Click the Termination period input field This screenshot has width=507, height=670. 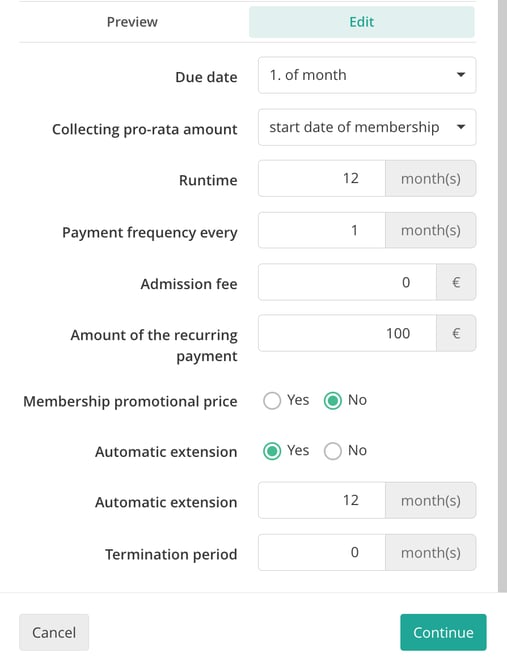click(x=322, y=552)
